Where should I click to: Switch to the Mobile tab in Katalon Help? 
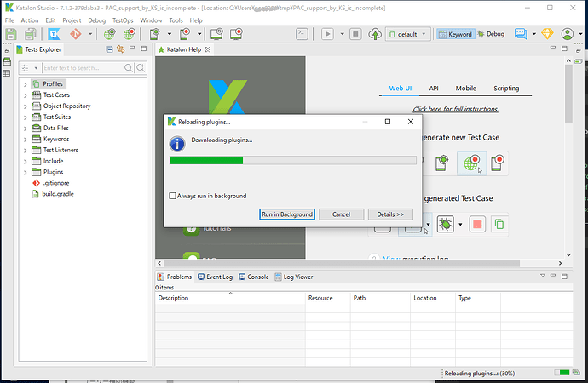(466, 89)
